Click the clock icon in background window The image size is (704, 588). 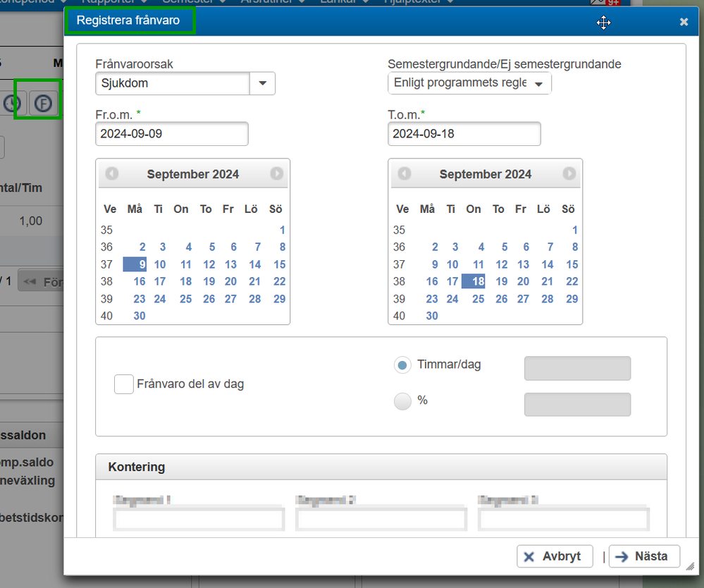[x=13, y=104]
